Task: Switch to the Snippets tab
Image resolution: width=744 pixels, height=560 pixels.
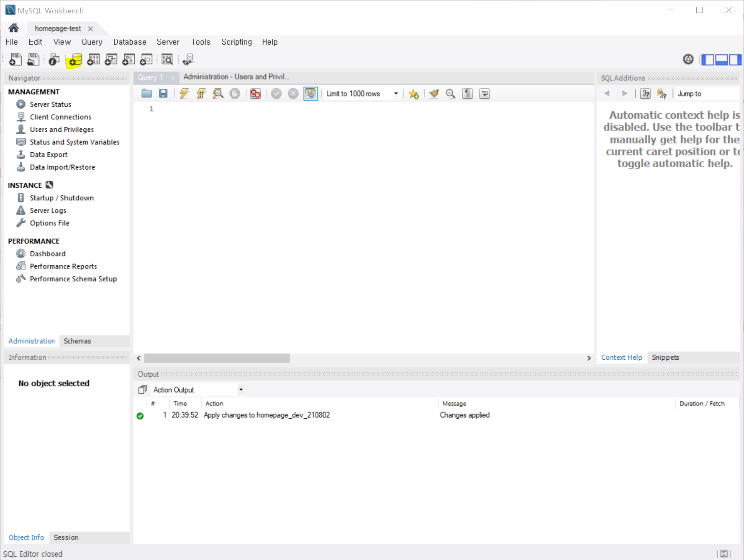Action: point(665,357)
